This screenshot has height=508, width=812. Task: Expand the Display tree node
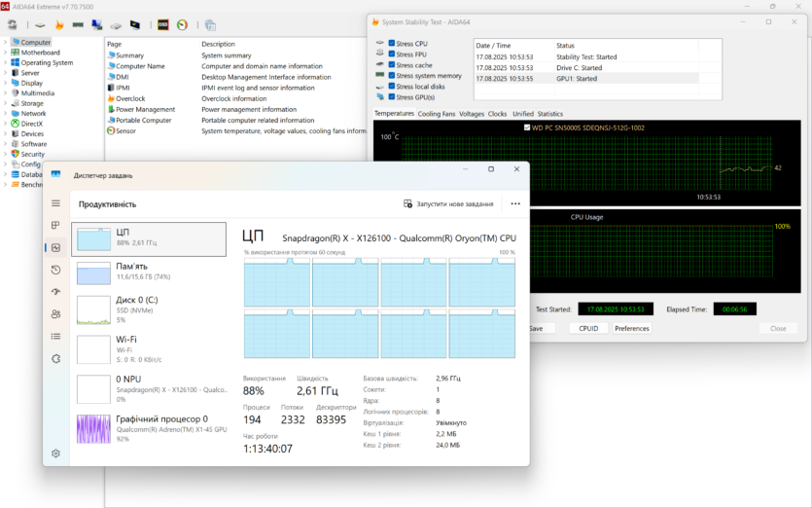coord(5,83)
